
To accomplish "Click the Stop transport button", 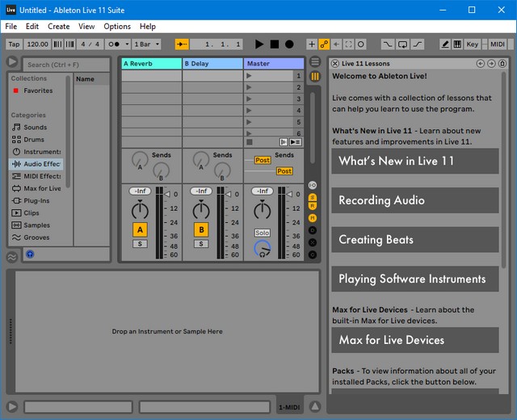I will (275, 44).
